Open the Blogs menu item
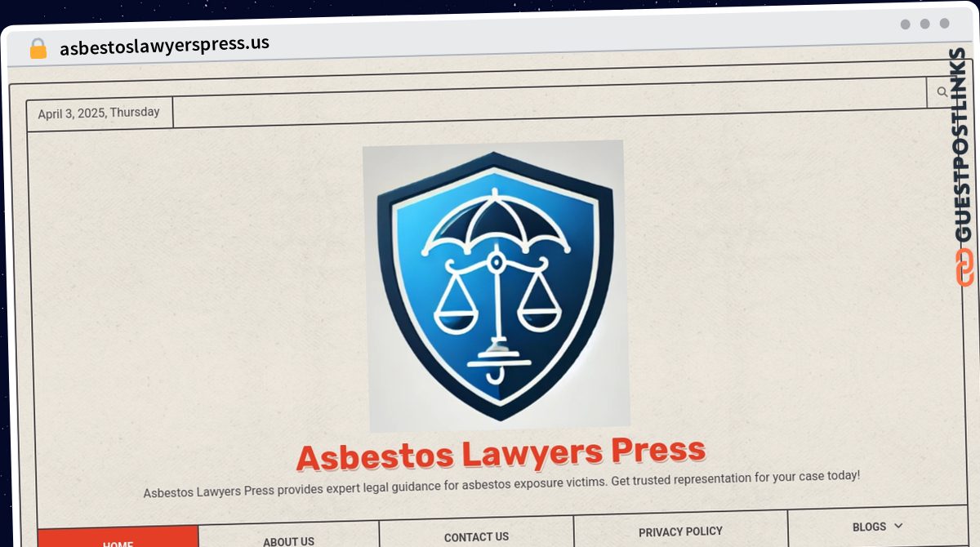Viewport: 980px width, 547px height. point(869,527)
